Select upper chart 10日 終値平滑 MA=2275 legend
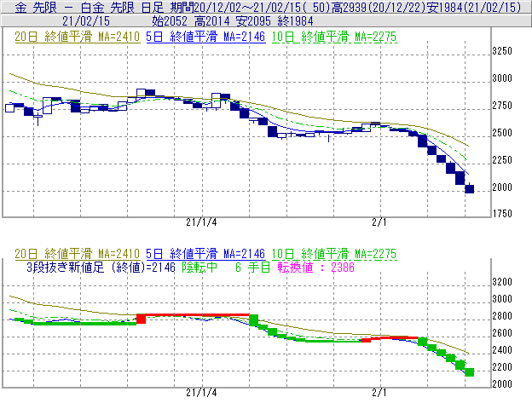 point(334,37)
